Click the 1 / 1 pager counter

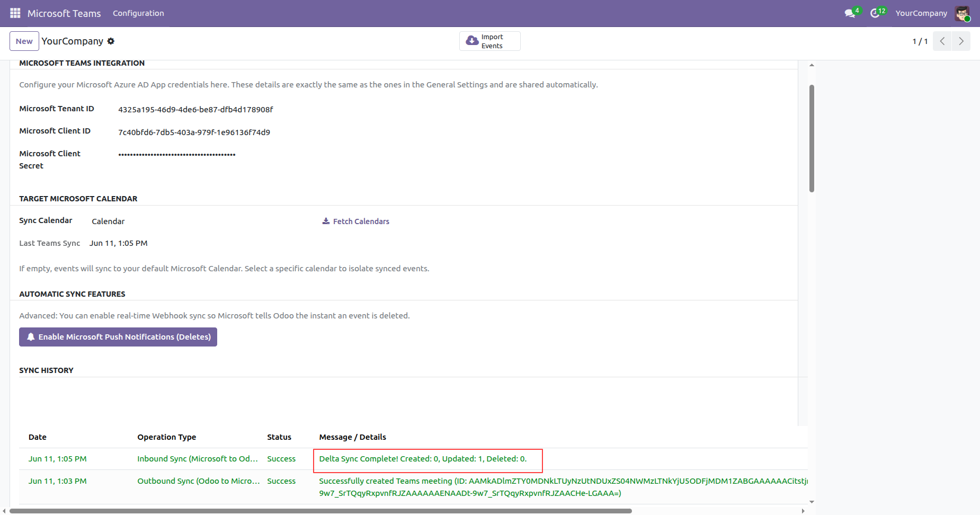pos(920,41)
